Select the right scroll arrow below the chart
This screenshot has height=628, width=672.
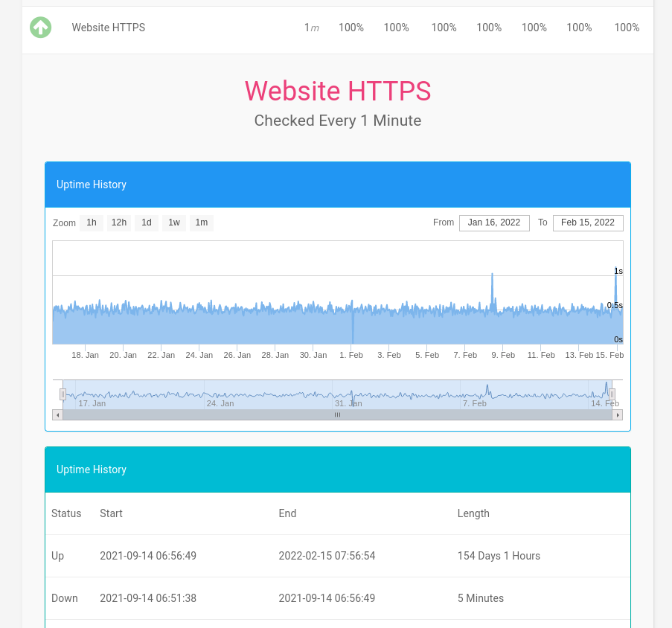pos(618,414)
